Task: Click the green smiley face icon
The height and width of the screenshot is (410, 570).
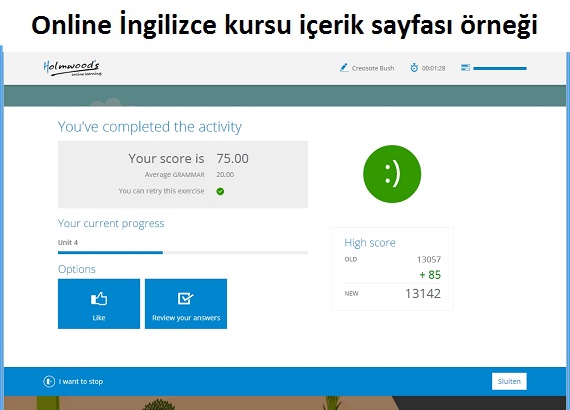Action: tap(392, 174)
